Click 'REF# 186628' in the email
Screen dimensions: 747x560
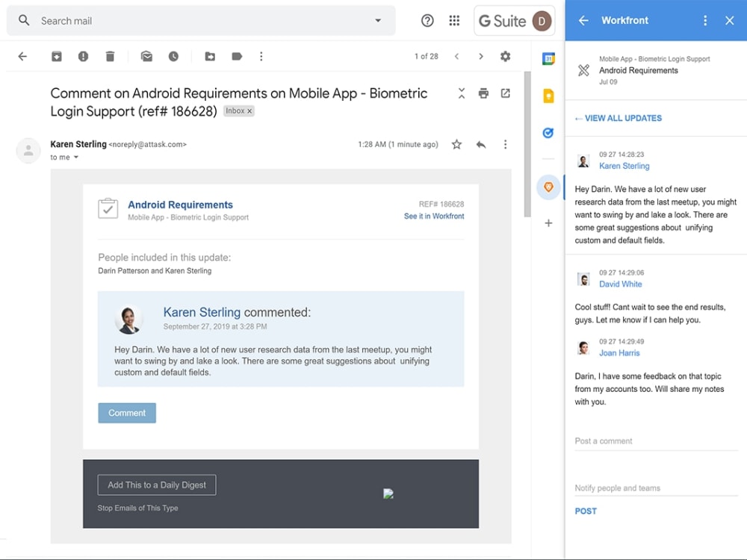point(441,205)
